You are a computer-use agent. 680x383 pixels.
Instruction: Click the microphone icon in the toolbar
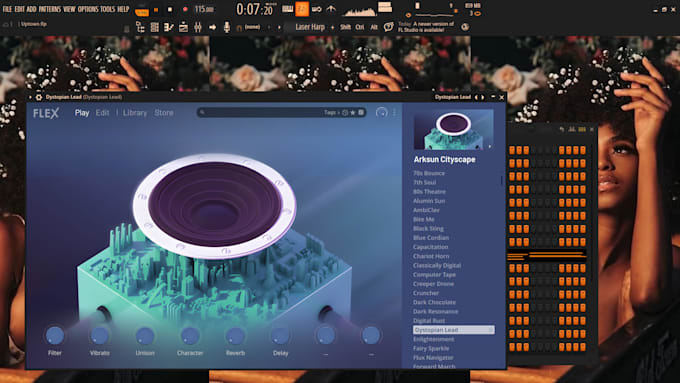pyautogui.click(x=226, y=27)
